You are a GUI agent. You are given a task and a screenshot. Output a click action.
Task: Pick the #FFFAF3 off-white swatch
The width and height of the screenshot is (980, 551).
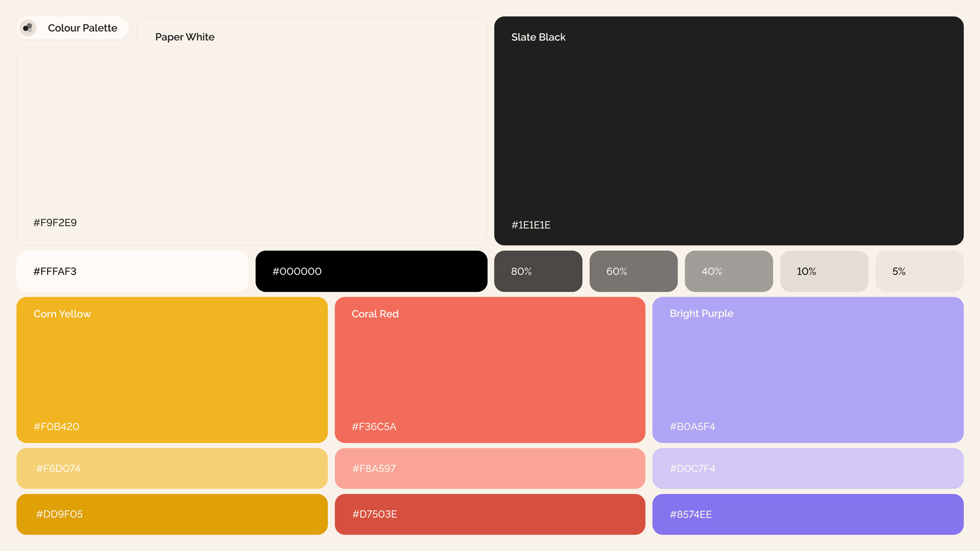pyautogui.click(x=132, y=271)
